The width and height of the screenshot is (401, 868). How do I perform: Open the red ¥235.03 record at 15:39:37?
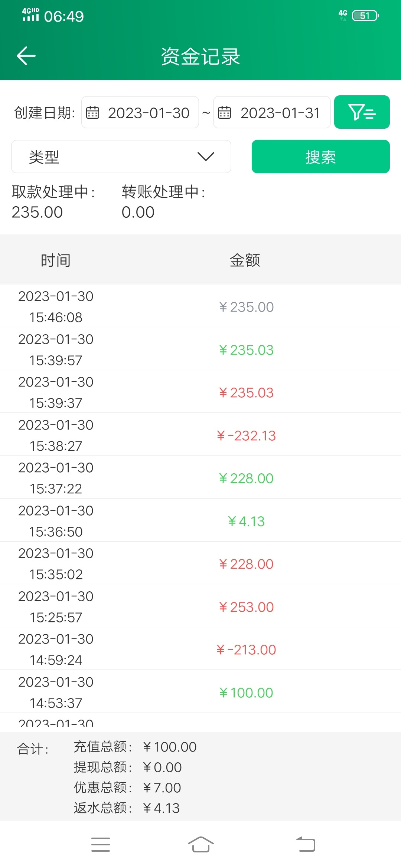[200, 392]
